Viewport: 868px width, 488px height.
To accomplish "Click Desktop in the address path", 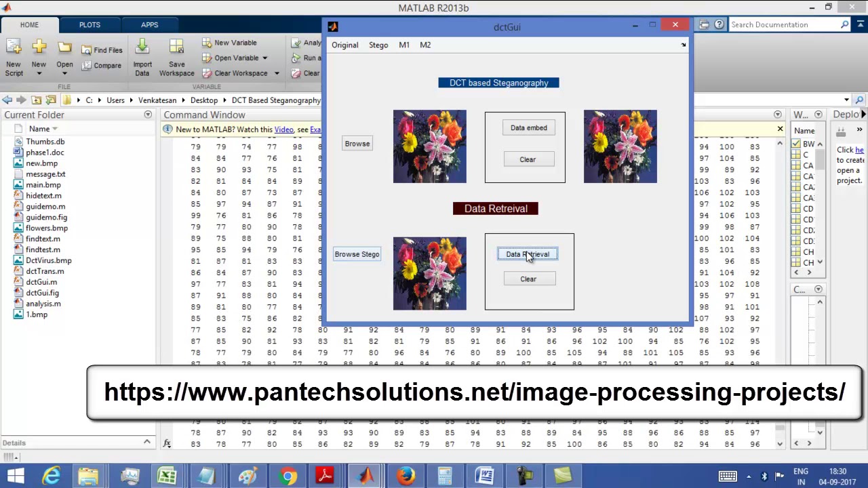I will (x=204, y=100).
